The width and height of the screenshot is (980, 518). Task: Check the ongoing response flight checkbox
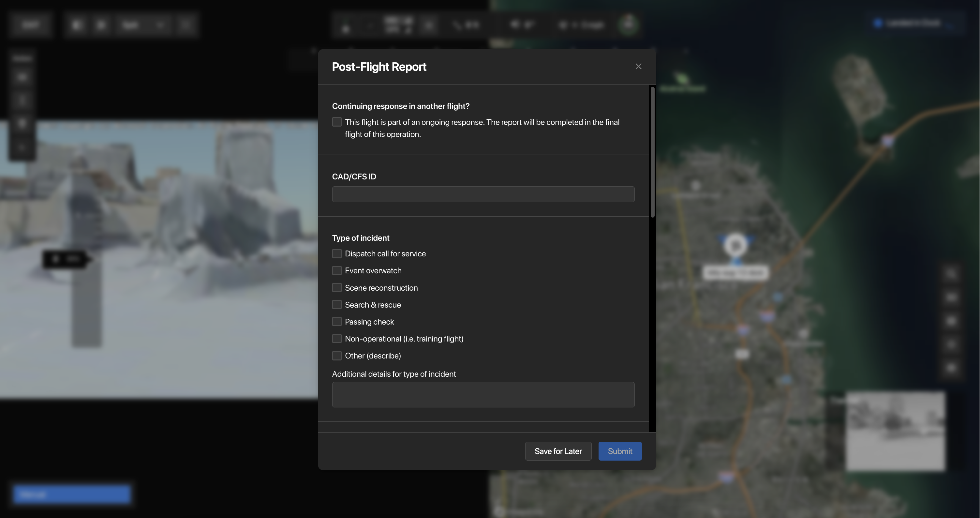[337, 122]
